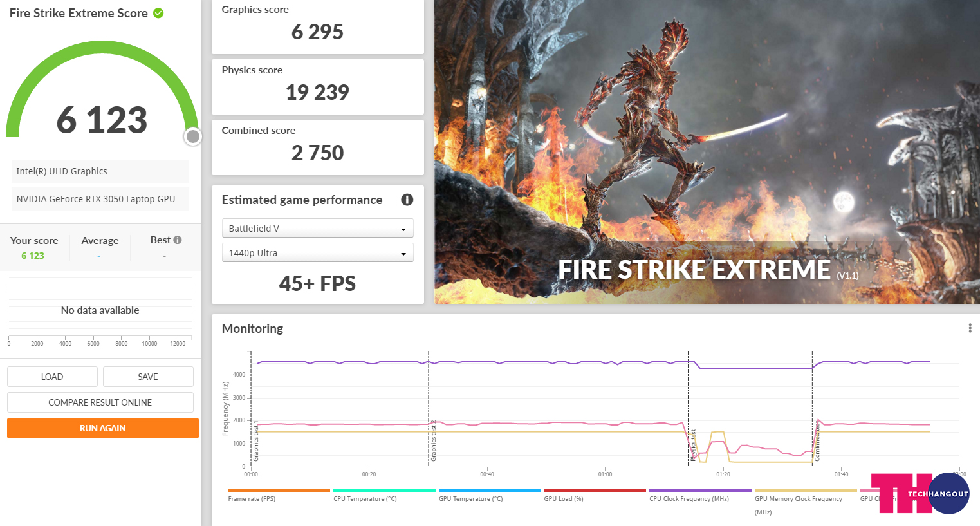
Task: Click the Monitoring section heading
Action: 252,328
